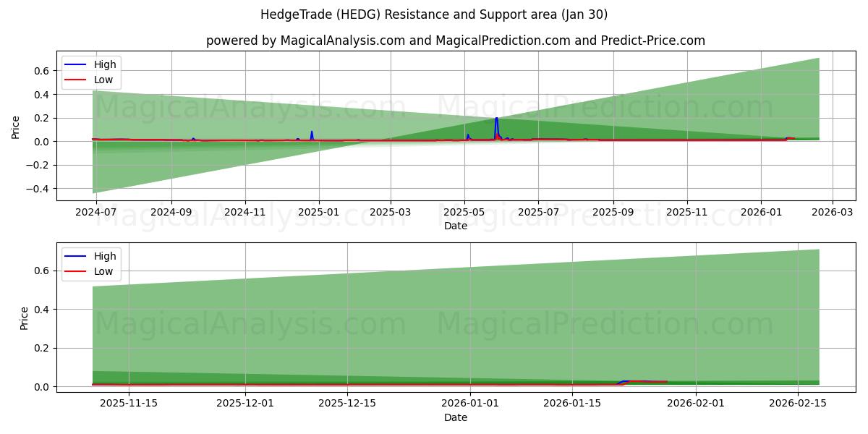Click the blue spike near 2024-10

(x=193, y=137)
